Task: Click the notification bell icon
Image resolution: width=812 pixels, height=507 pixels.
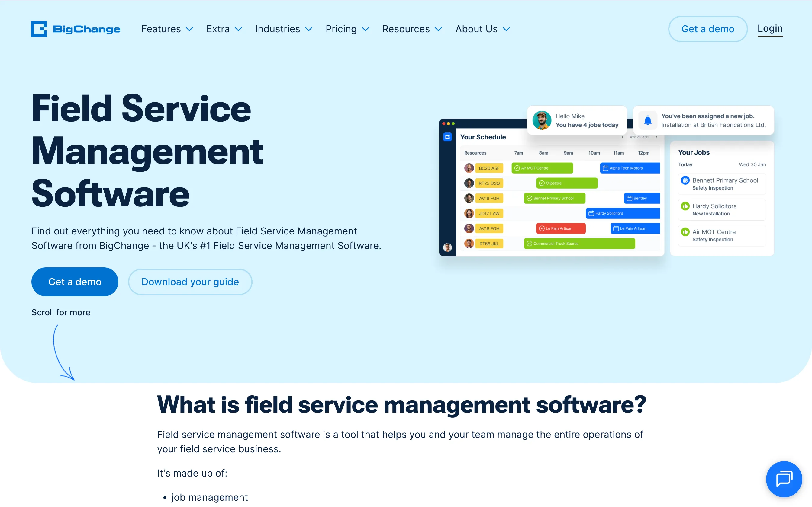Action: (x=648, y=120)
